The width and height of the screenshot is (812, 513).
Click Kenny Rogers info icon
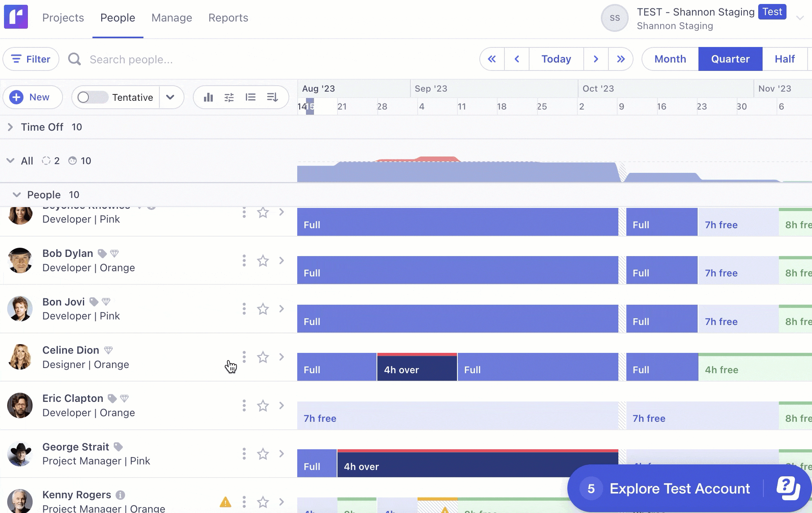point(120,495)
